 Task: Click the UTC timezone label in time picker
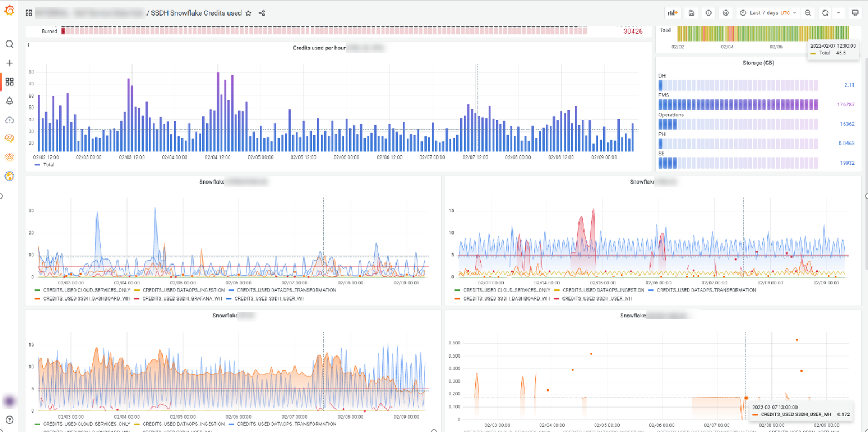click(x=785, y=13)
